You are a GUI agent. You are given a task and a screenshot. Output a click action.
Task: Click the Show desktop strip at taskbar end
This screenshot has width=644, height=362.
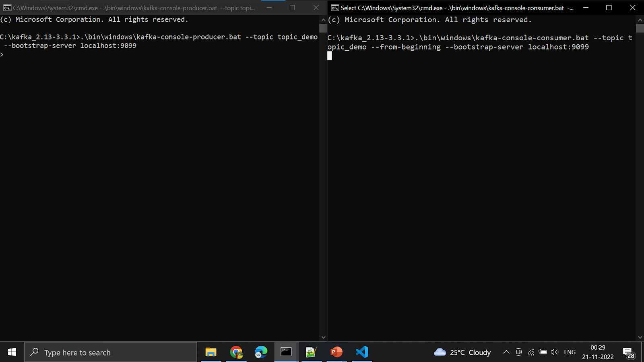(x=643, y=352)
